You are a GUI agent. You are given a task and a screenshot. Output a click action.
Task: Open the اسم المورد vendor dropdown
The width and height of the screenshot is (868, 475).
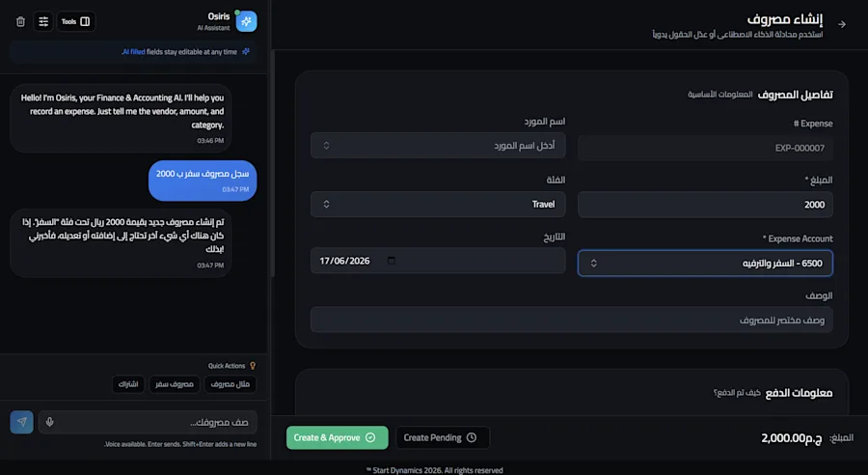(x=438, y=145)
